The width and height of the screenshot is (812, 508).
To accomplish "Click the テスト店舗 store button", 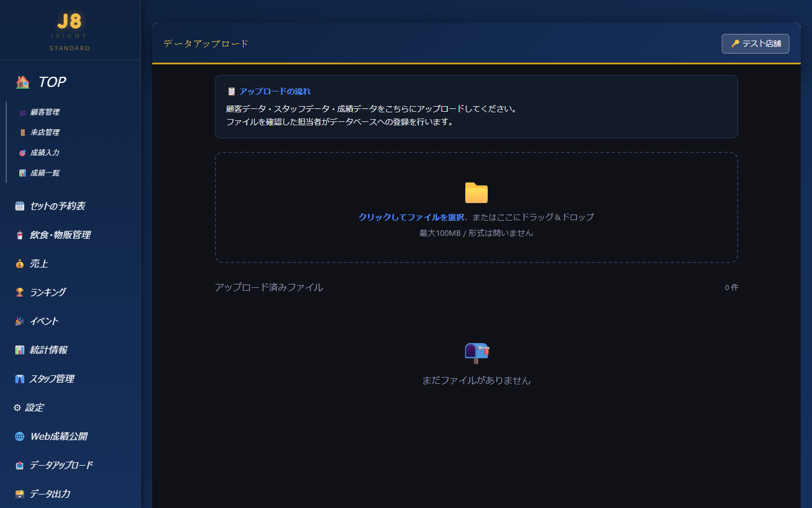I will coord(756,43).
